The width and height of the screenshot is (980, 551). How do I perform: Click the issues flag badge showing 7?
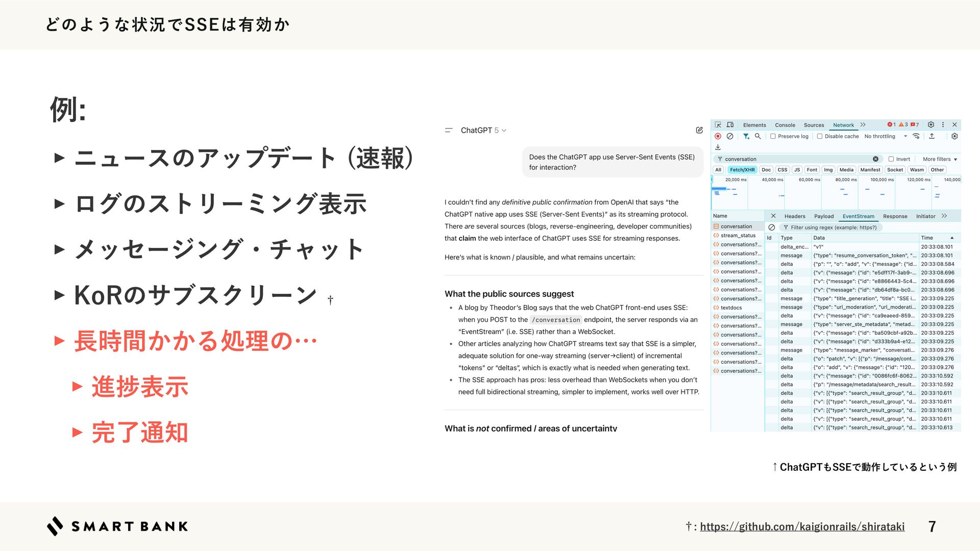click(x=915, y=124)
